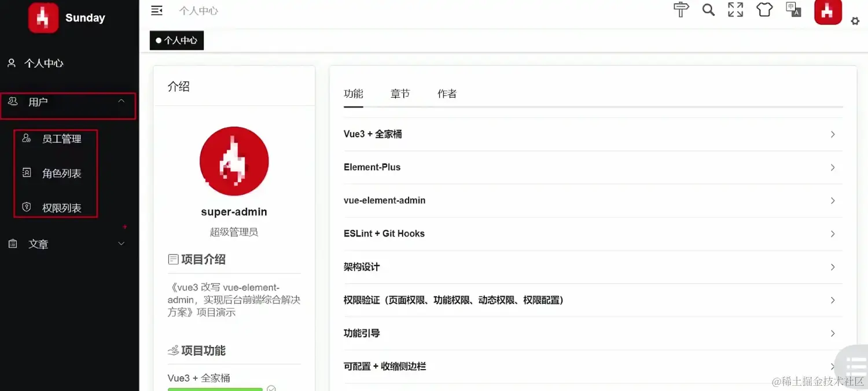Expand the vue-element-admin row arrow
The width and height of the screenshot is (868, 391).
[833, 201]
